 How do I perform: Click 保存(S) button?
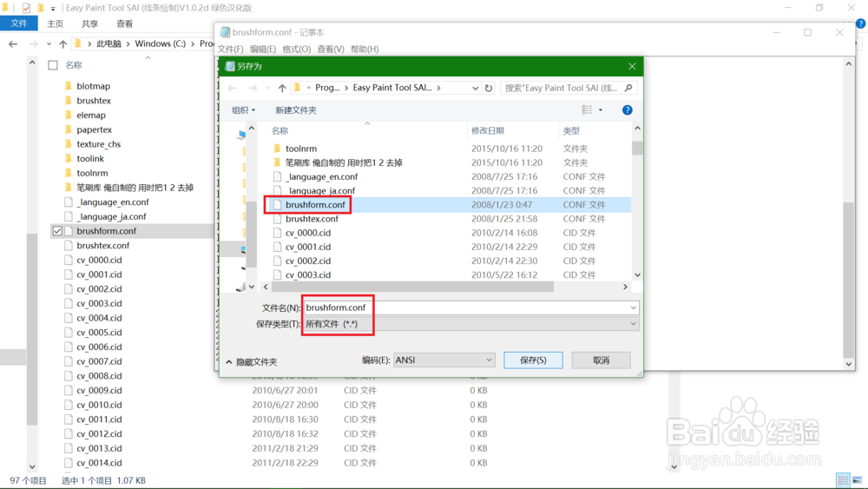pos(533,360)
